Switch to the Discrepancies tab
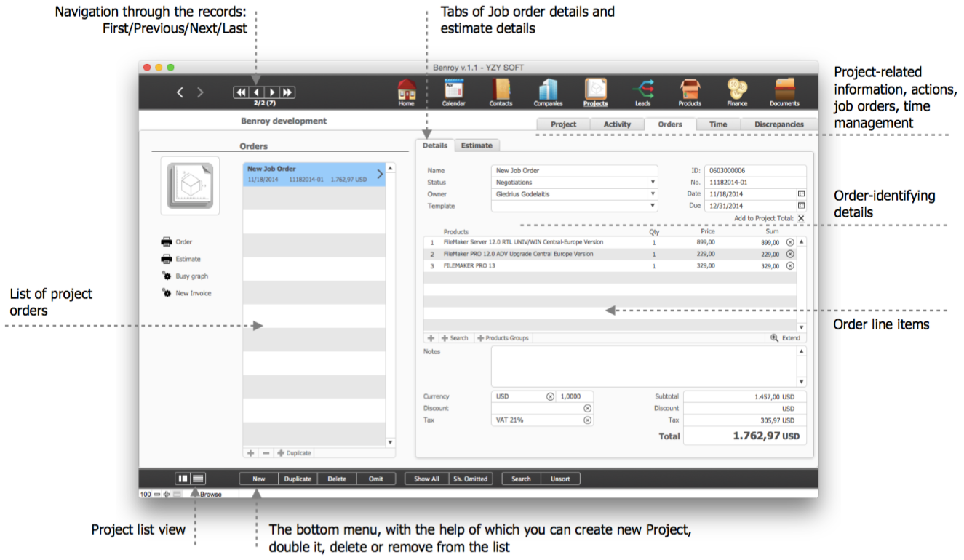 click(x=778, y=124)
